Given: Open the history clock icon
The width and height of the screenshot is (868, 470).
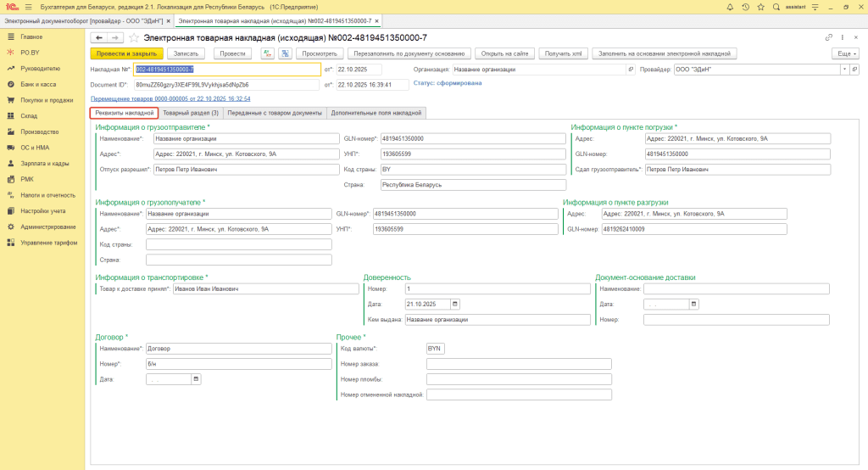Looking at the screenshot, I should pyautogui.click(x=745, y=6).
